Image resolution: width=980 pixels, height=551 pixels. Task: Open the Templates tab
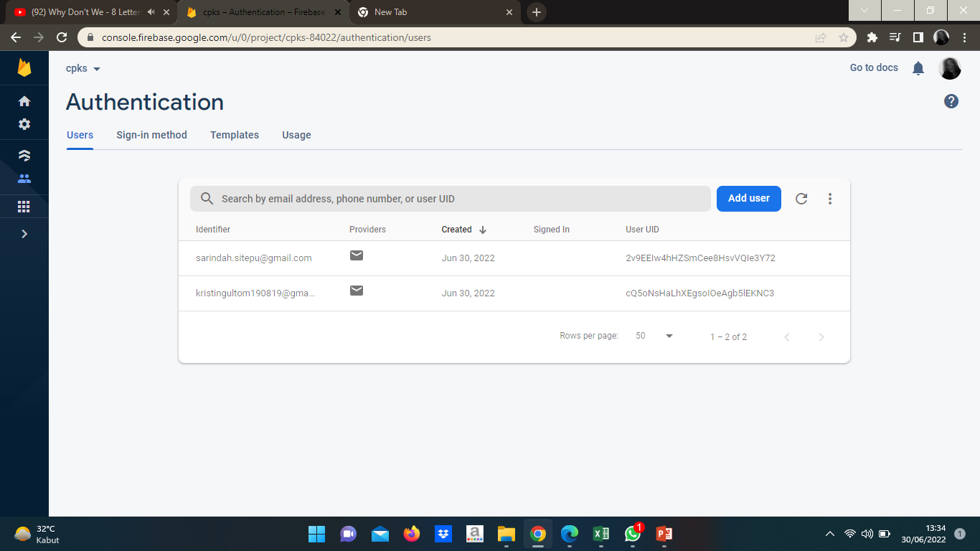tap(235, 135)
